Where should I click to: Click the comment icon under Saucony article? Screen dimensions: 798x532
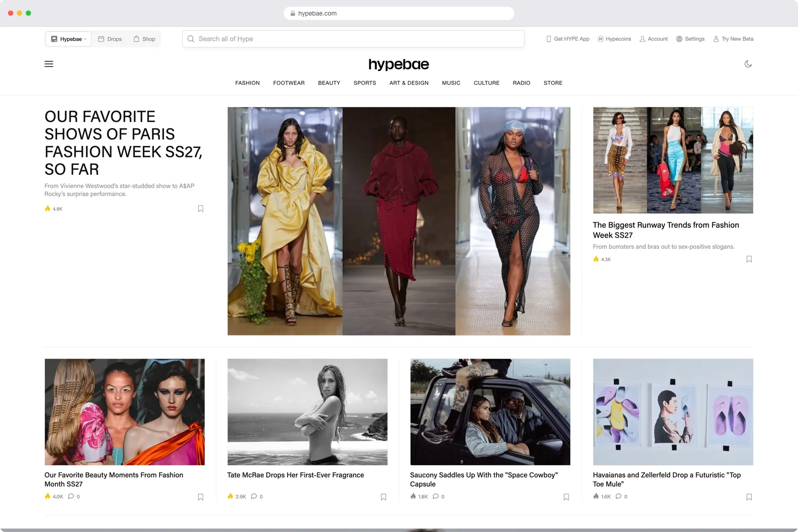[436, 496]
